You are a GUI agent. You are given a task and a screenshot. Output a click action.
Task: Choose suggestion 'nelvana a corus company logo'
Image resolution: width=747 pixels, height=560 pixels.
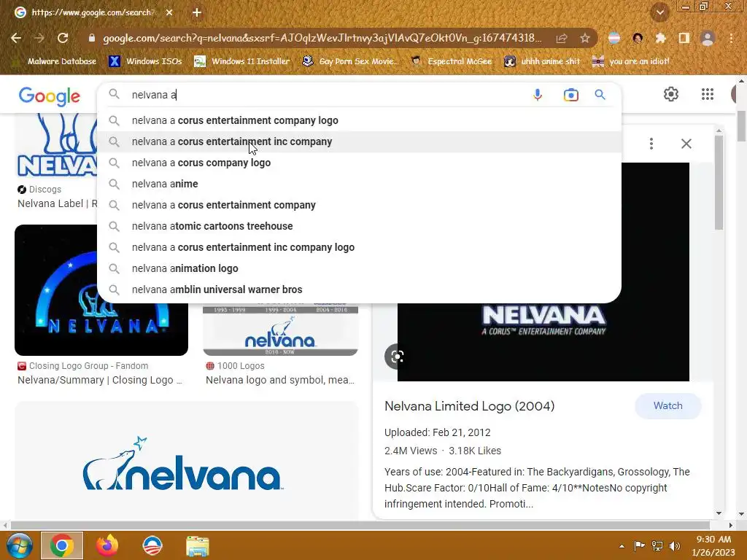(359, 163)
